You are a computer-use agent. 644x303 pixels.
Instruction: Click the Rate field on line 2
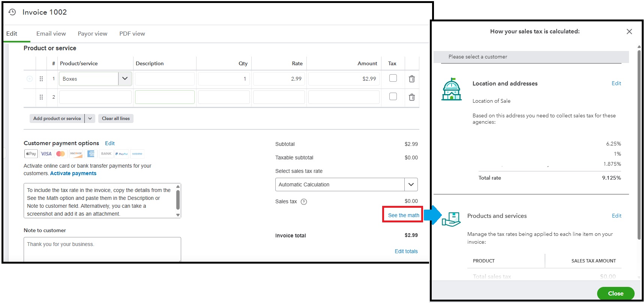[279, 97]
